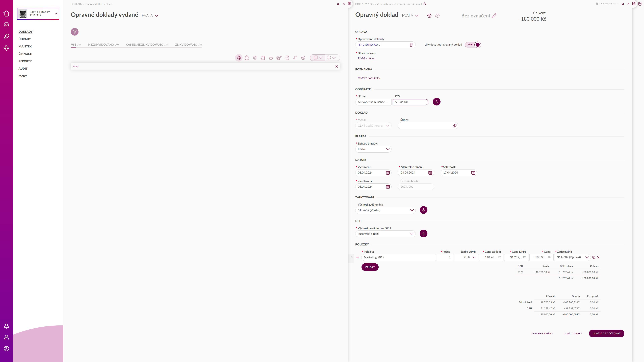Open the MZDY menu item

(23, 76)
